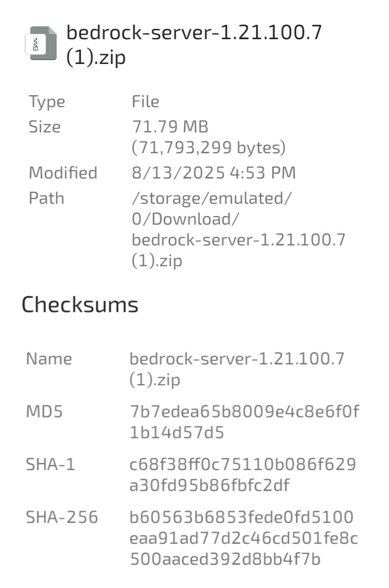Tap the bedrock-server zip file title
The width and height of the screenshot is (389, 588).
tap(194, 45)
